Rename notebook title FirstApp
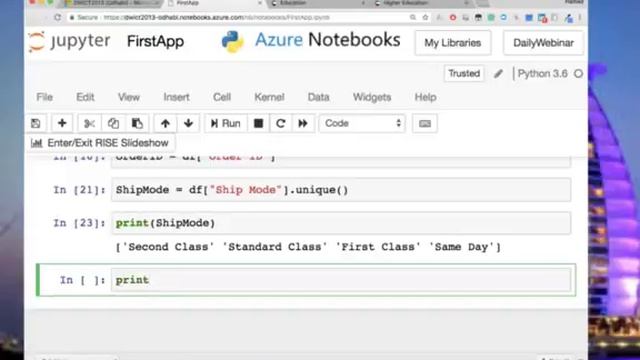The width and height of the screenshot is (640, 360). [x=156, y=41]
